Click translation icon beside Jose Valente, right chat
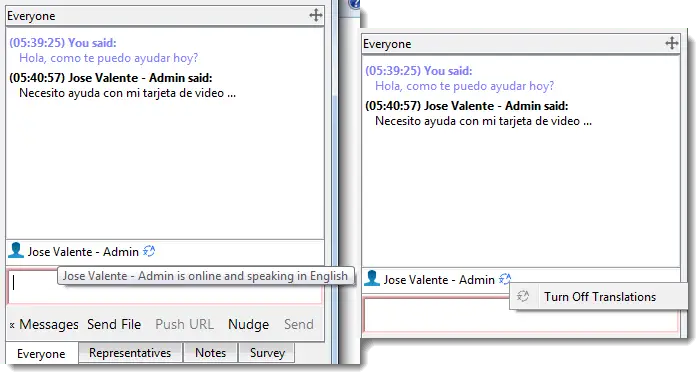The image size is (697, 379). [505, 279]
